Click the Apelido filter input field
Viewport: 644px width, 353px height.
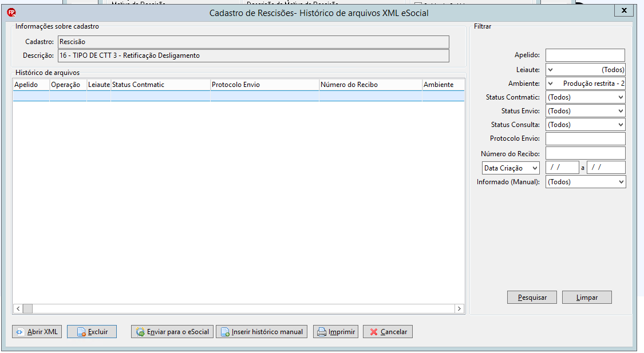click(x=585, y=55)
